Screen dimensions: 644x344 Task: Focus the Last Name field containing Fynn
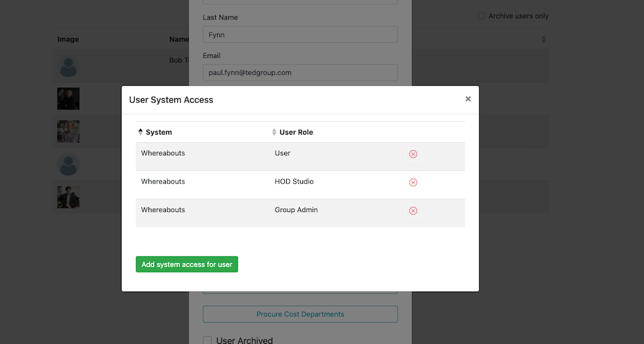pyautogui.click(x=300, y=34)
